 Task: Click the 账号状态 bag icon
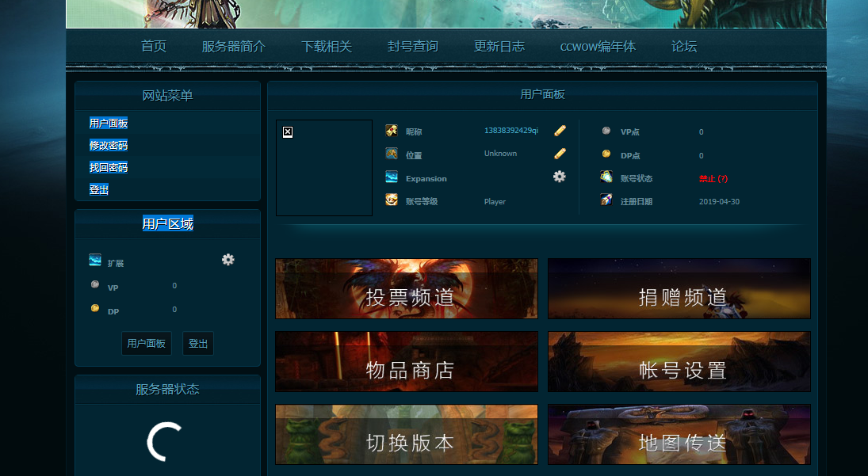(606, 177)
